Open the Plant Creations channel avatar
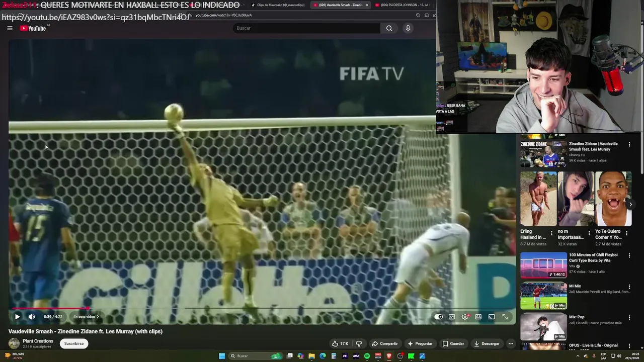The width and height of the screenshot is (644, 362). pos(14,343)
